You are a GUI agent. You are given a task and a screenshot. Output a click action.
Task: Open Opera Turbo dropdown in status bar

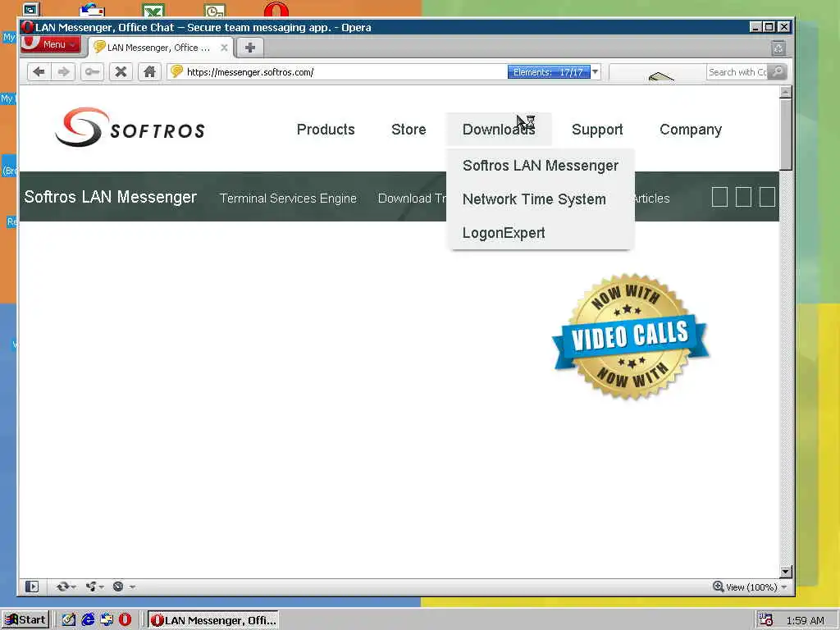click(x=124, y=587)
